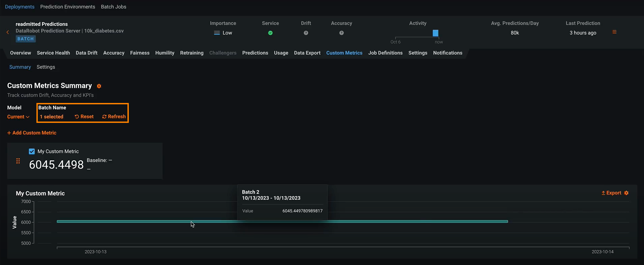Open chart settings gear next to Export
644x265 pixels.
(x=626, y=193)
